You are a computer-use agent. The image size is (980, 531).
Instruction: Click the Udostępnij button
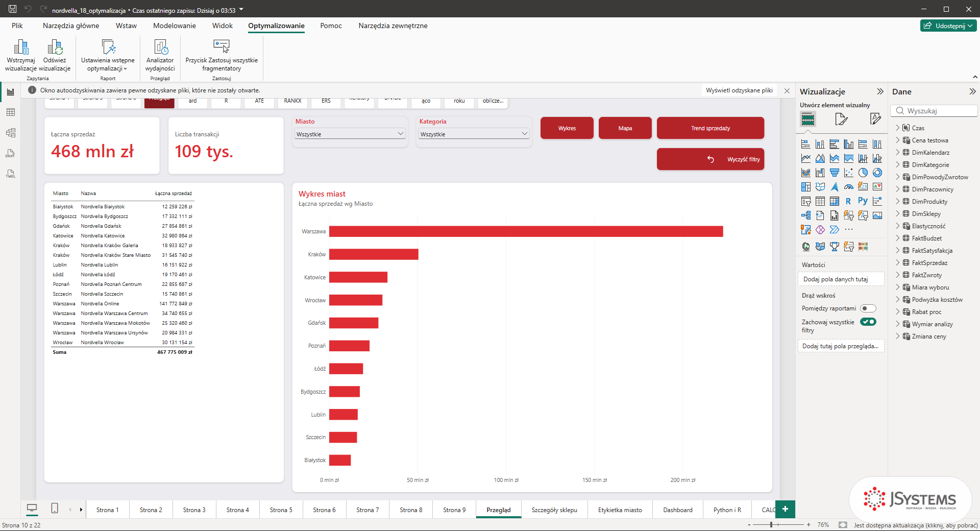[948, 26]
